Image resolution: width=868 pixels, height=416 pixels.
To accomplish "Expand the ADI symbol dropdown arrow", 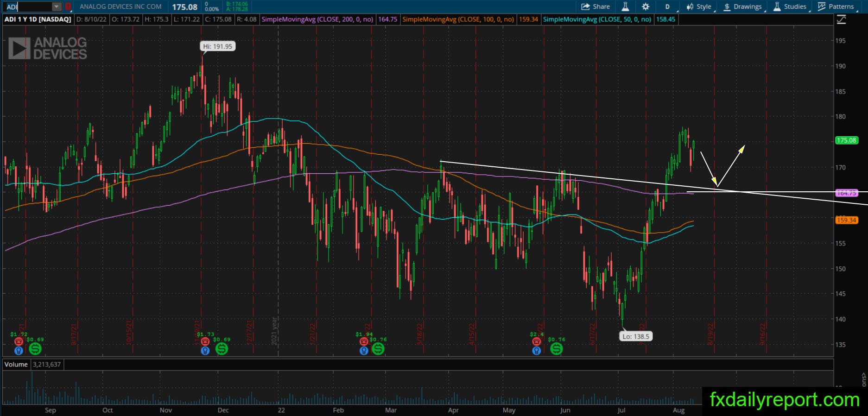I will coord(56,7).
